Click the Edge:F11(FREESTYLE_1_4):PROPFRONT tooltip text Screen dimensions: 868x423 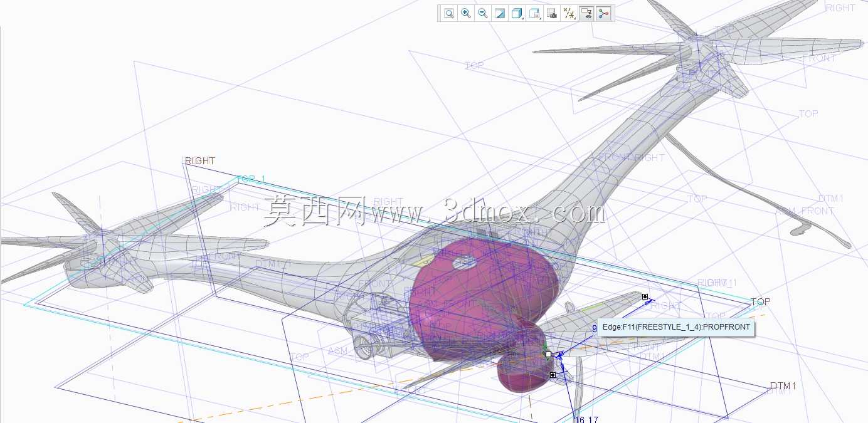(x=676, y=327)
